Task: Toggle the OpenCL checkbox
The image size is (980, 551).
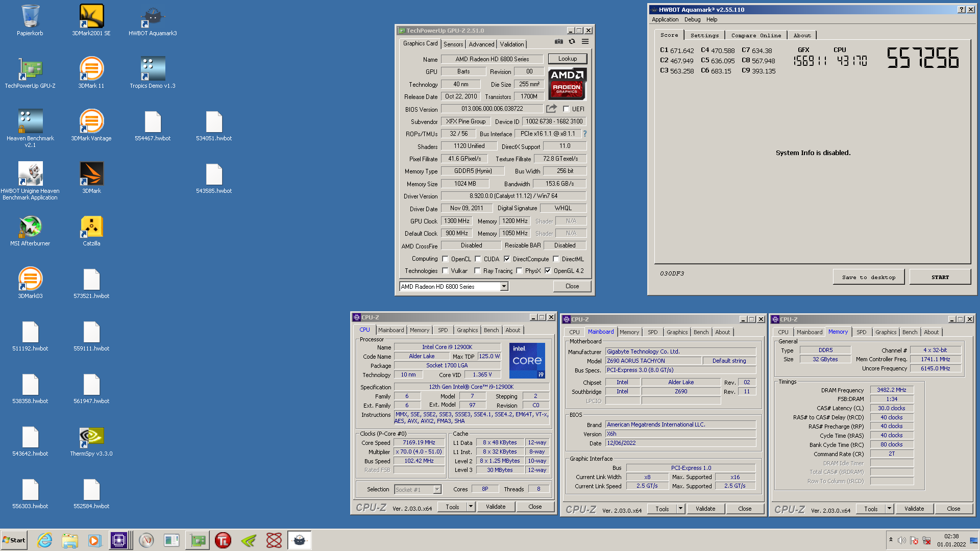Action: click(445, 259)
